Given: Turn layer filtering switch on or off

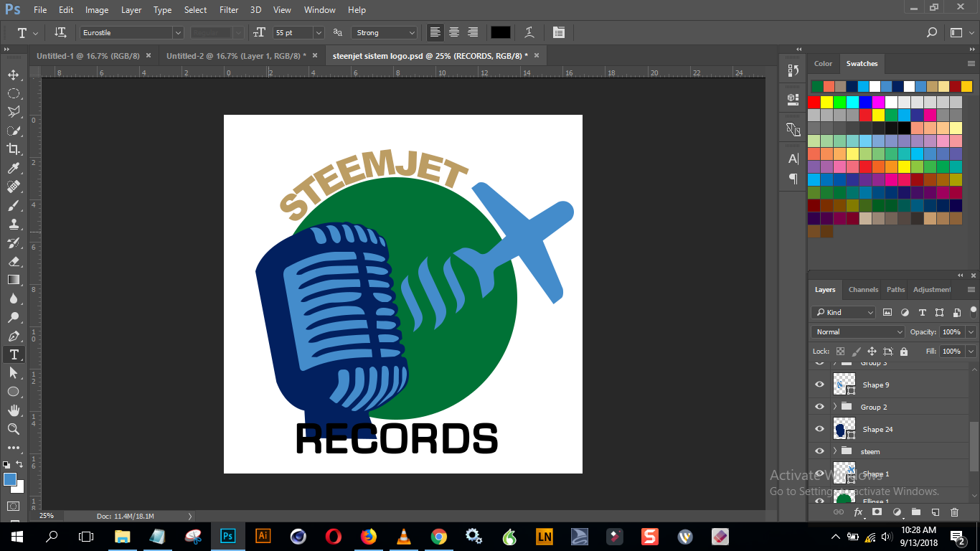Looking at the screenshot, I should pyautogui.click(x=974, y=311).
